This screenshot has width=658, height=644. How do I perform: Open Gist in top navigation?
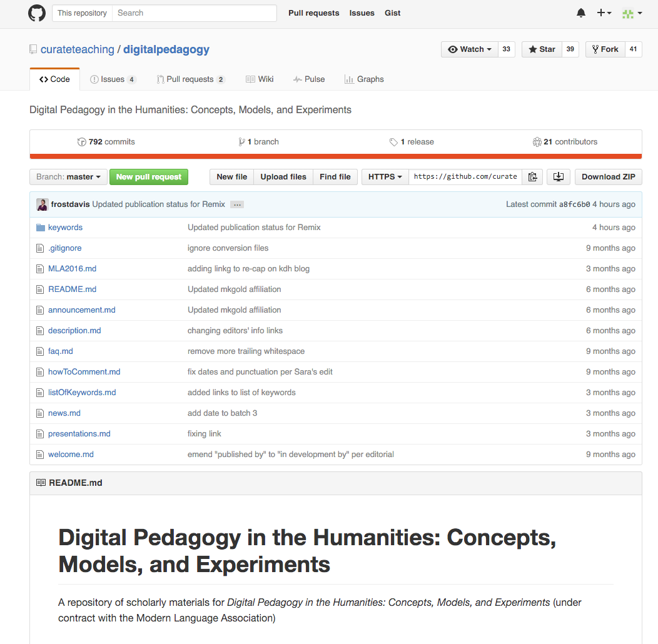pyautogui.click(x=392, y=13)
